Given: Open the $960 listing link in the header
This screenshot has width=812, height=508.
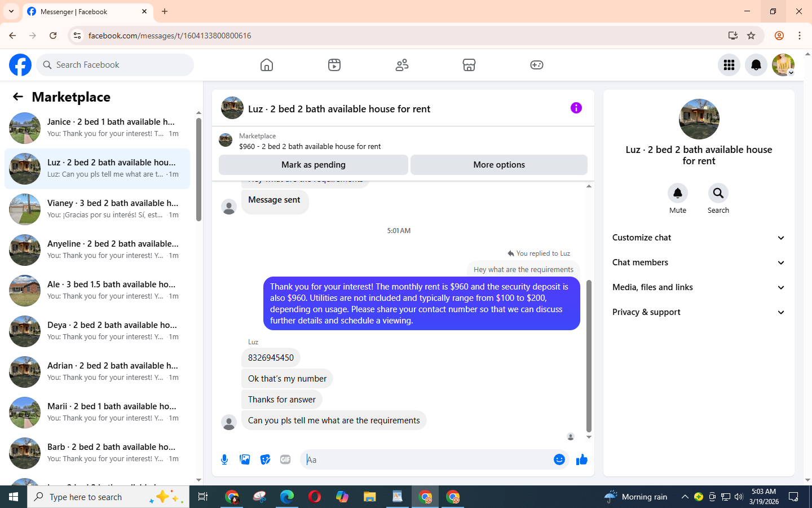Looking at the screenshot, I should pyautogui.click(x=310, y=146).
